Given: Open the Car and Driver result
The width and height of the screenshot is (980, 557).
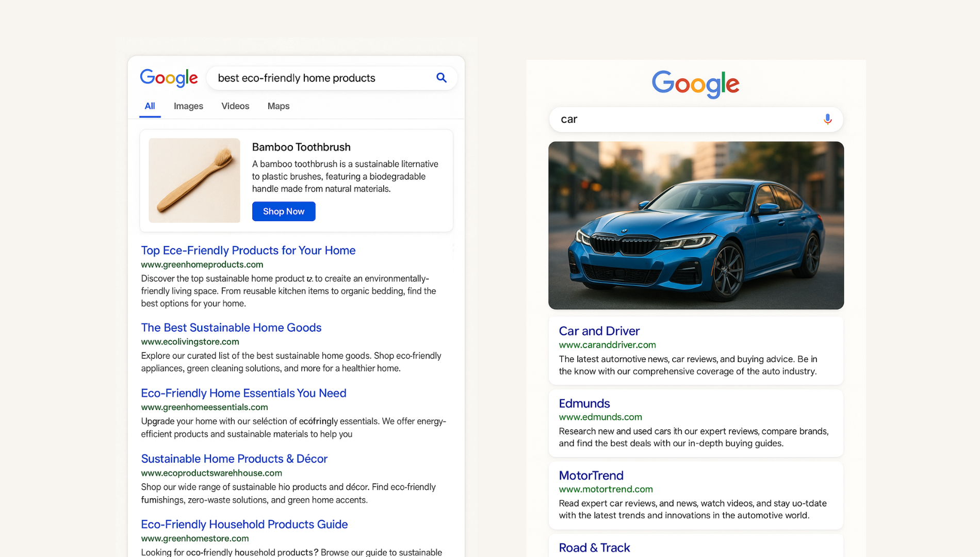Looking at the screenshot, I should [x=599, y=331].
